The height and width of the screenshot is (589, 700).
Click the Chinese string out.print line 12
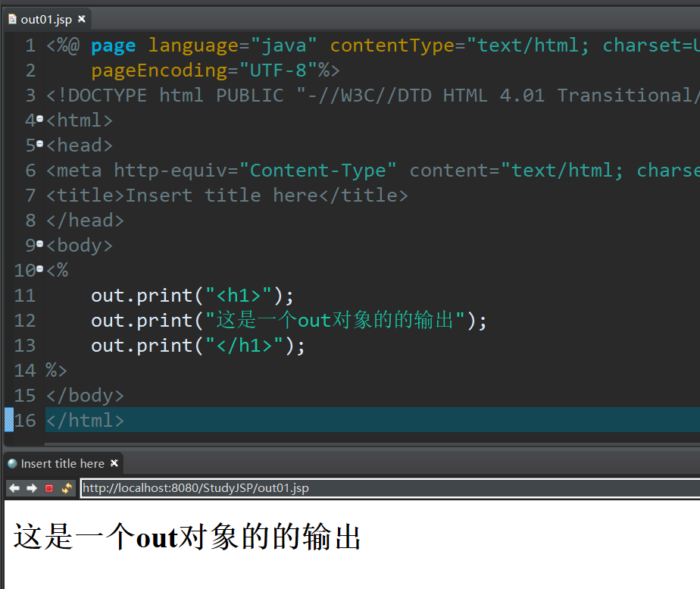tap(289, 321)
